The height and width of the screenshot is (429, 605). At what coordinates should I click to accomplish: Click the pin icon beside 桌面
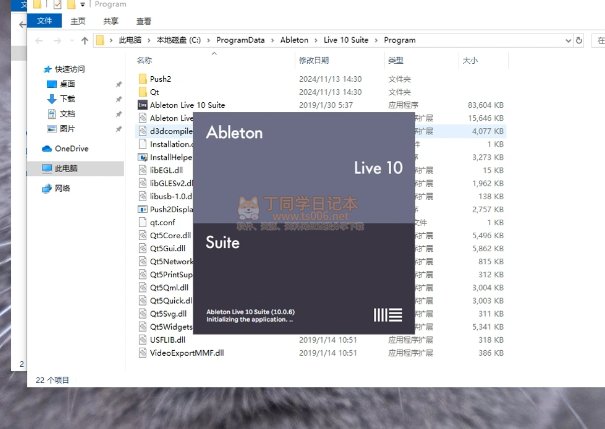(x=119, y=84)
